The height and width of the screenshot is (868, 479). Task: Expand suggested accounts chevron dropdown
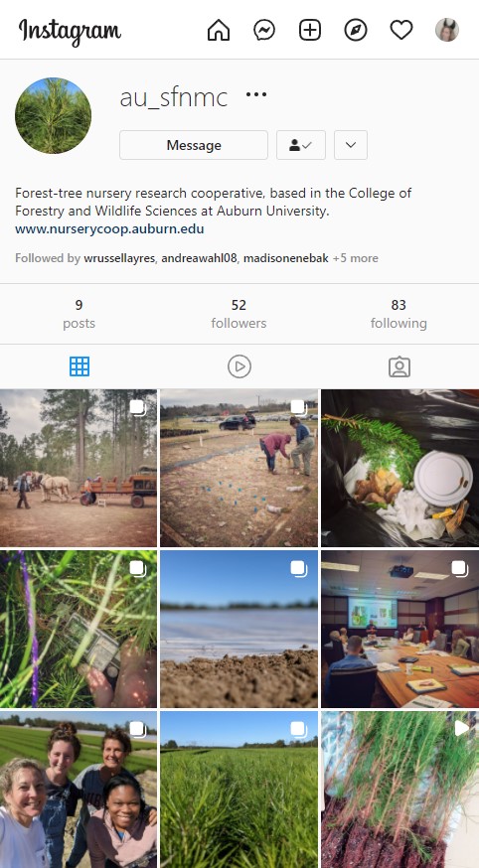[x=351, y=145]
